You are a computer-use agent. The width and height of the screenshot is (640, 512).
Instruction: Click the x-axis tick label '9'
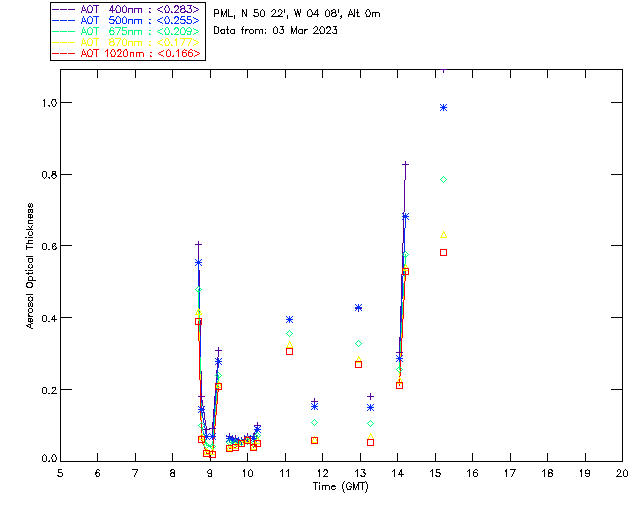pos(210,473)
